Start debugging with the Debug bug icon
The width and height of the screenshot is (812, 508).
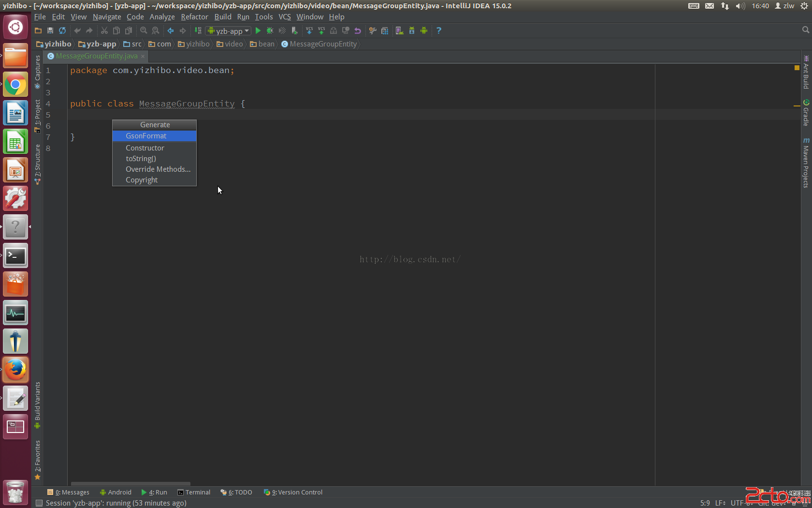click(270, 30)
